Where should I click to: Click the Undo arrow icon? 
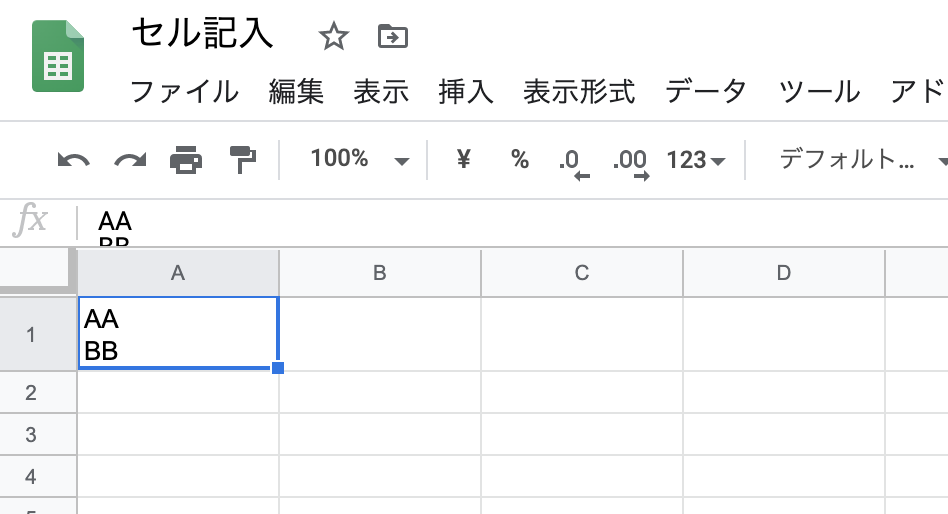click(x=74, y=160)
